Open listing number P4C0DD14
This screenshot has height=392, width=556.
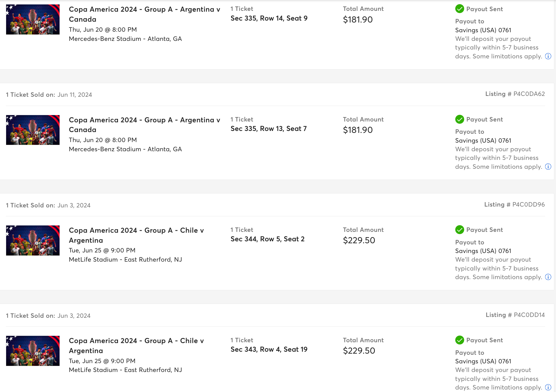(515, 315)
